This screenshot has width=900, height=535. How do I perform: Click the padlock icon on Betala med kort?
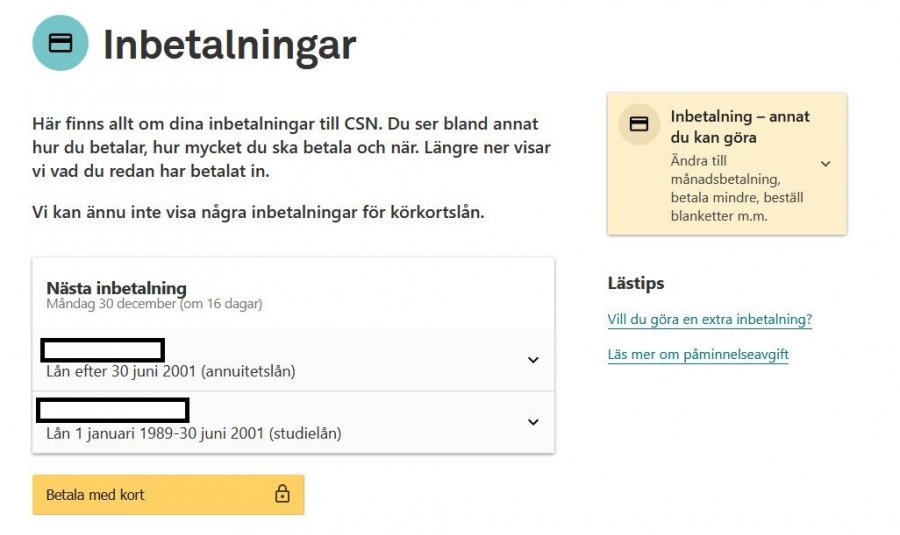pos(282,494)
